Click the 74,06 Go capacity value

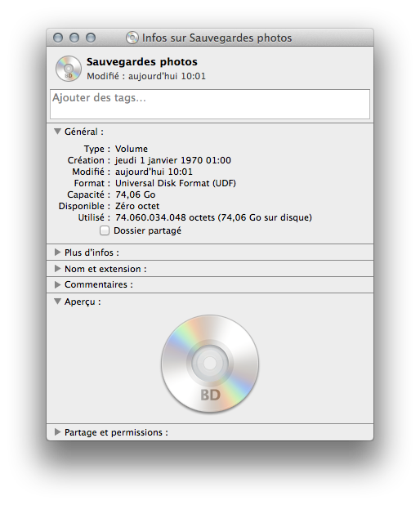tap(136, 194)
